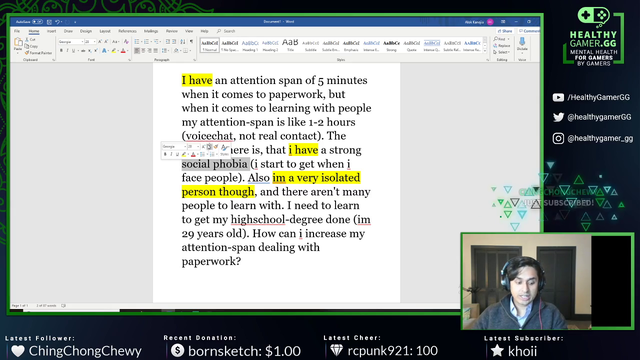Switch to the Design tab
640x360 pixels.
(86, 31)
